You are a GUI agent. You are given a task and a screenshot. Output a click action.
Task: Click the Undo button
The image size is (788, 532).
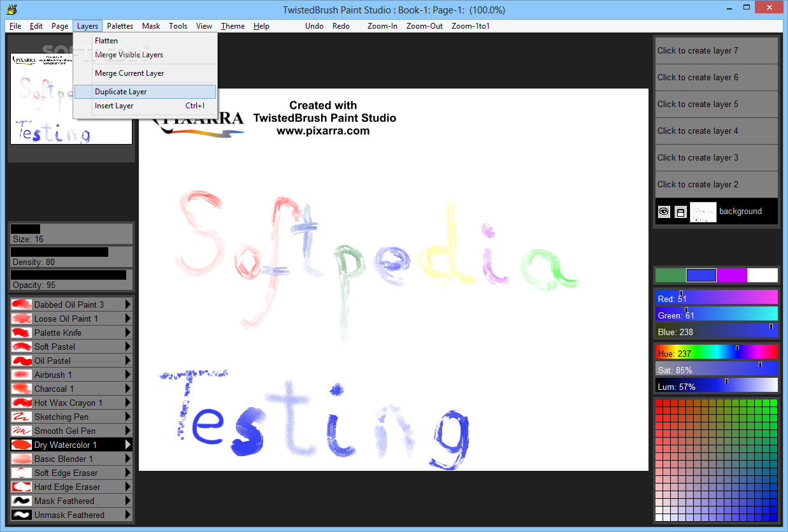(314, 26)
